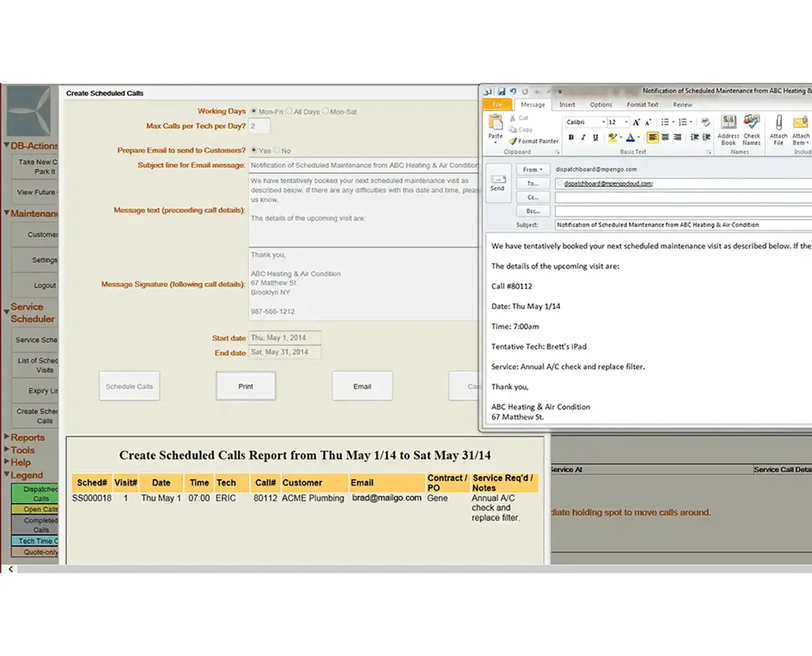Open the From account dropdown
Viewport: 812px width, 656px height.
533,170
